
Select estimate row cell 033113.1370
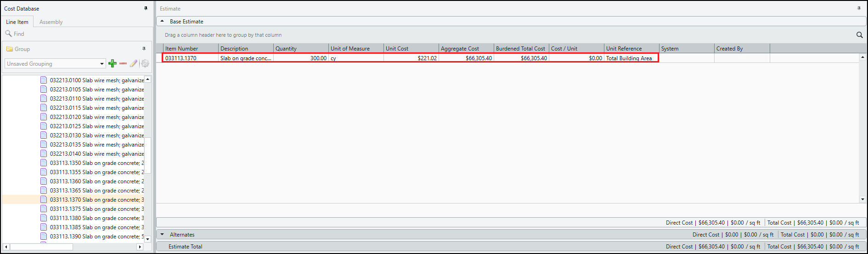(191, 58)
